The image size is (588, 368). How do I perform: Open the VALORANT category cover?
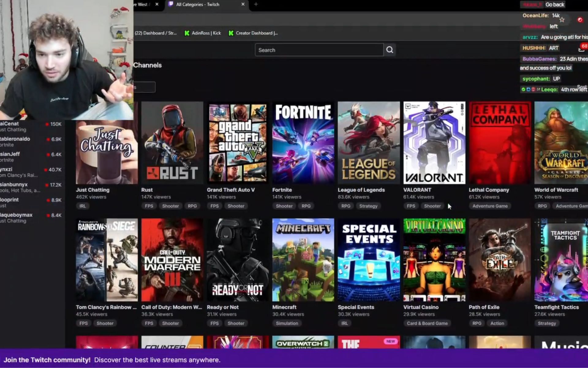(x=434, y=143)
